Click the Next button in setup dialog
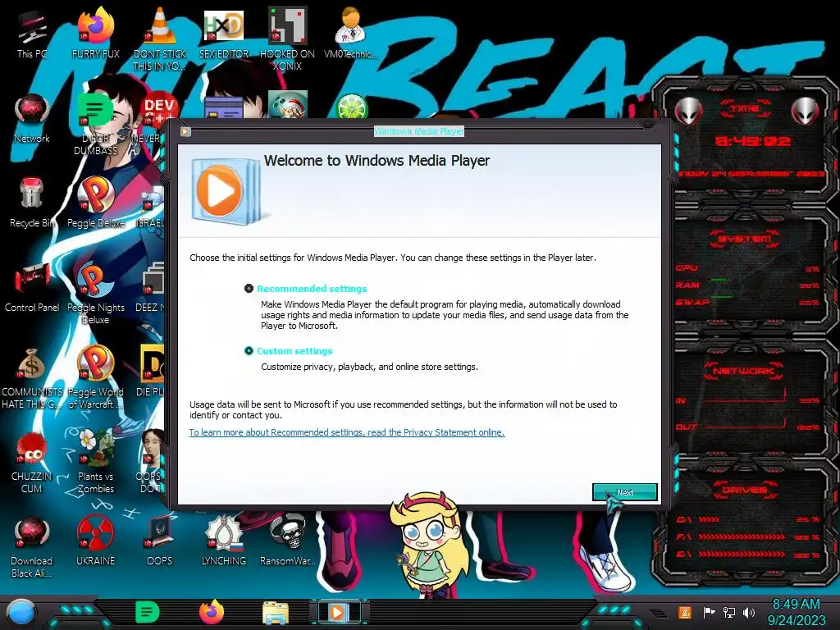 [624, 492]
